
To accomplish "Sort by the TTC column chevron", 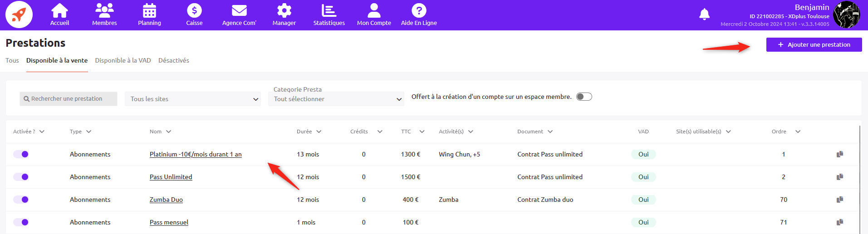I will (x=422, y=132).
